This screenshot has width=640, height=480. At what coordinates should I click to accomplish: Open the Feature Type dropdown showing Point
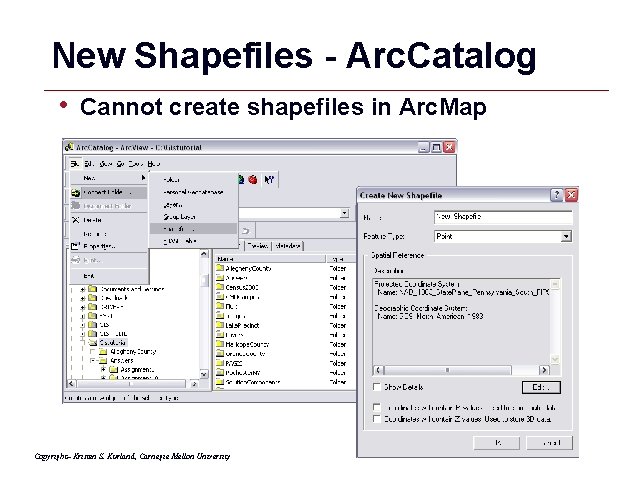pos(566,236)
